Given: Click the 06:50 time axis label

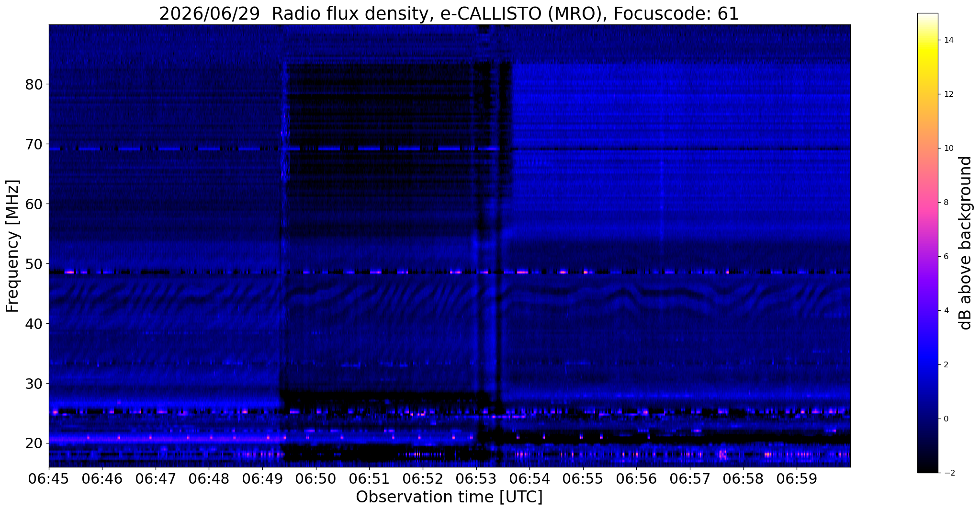Looking at the screenshot, I should click(x=316, y=479).
